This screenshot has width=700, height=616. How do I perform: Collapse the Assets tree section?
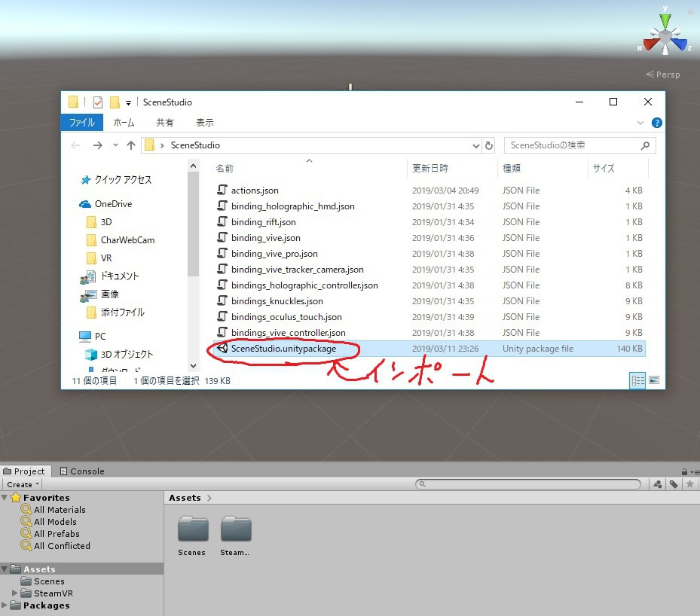(5, 569)
